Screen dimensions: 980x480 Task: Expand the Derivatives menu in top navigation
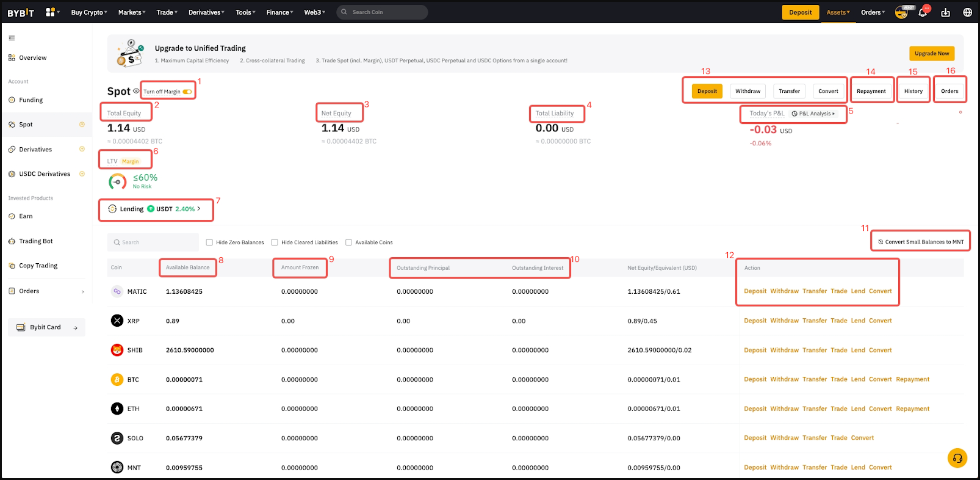click(206, 12)
